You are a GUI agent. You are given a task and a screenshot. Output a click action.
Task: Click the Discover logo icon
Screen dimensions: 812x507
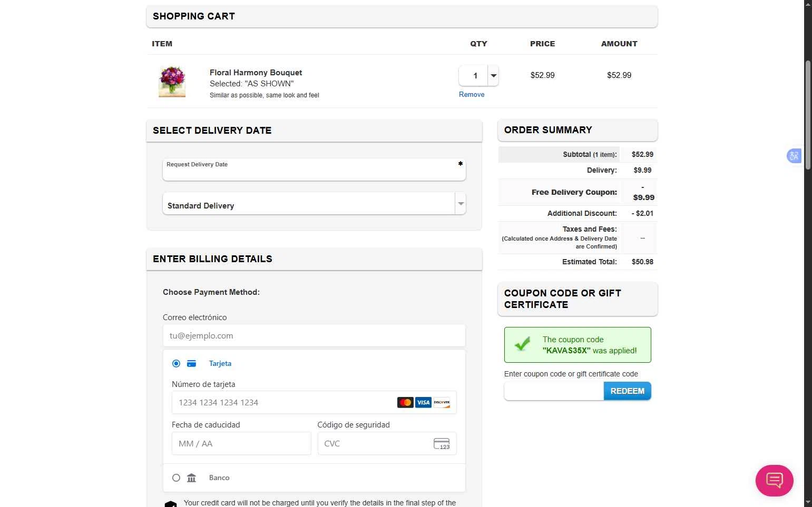point(442,403)
